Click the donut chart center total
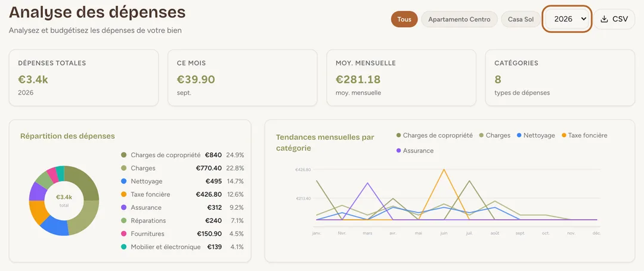The height and width of the screenshot is (271, 644). tap(64, 200)
